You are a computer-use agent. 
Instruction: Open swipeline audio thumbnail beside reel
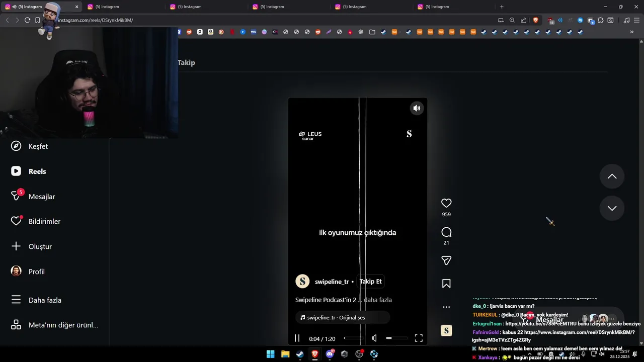click(446, 330)
